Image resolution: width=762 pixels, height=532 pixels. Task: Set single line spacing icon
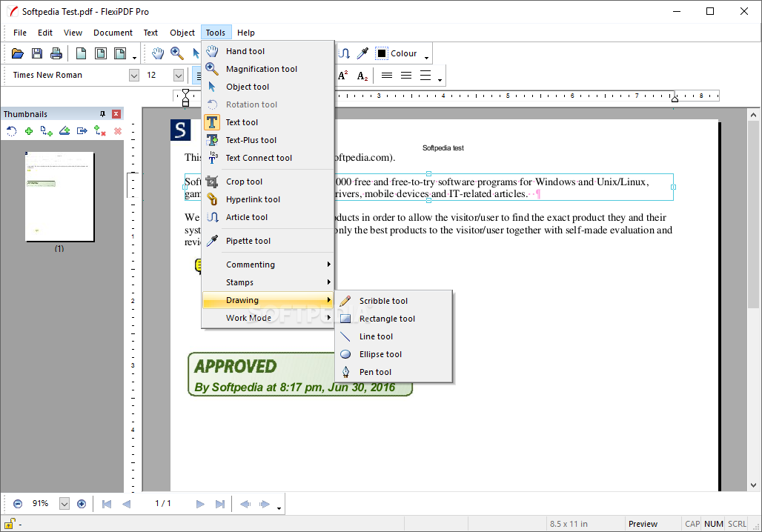pyautogui.click(x=387, y=76)
